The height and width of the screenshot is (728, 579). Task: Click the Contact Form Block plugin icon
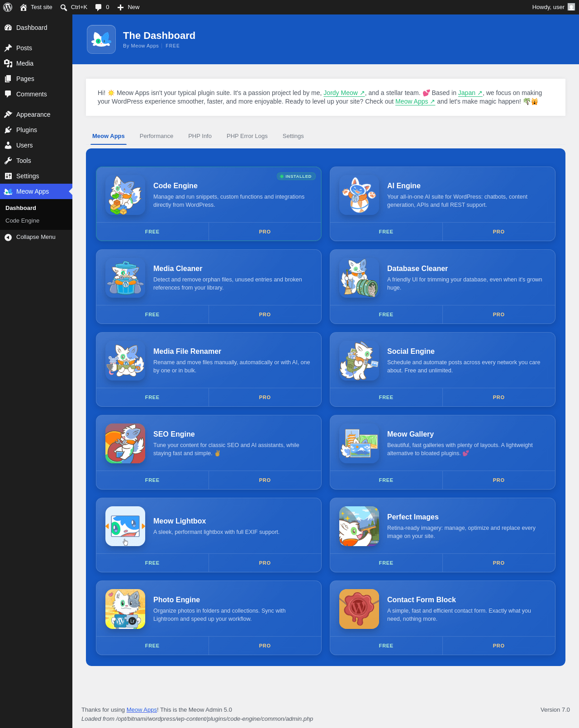[359, 609]
